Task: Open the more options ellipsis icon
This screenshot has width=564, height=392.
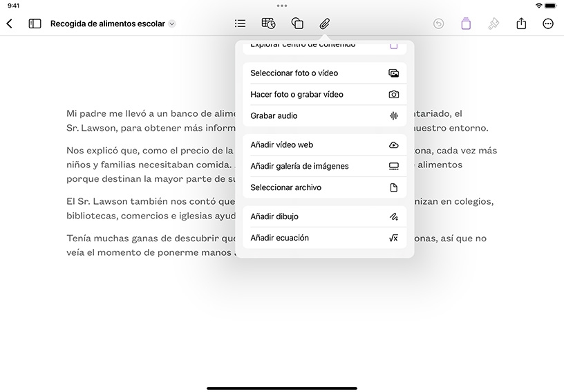Action: coord(548,24)
